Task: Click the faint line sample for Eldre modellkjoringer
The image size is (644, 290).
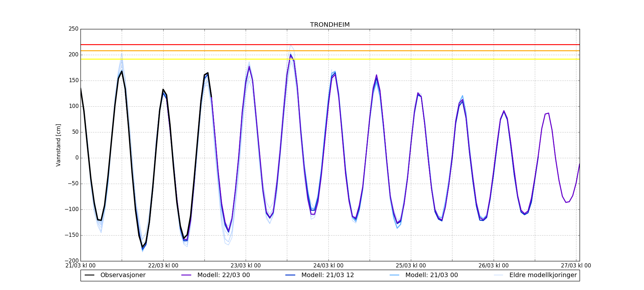Action: click(x=498, y=275)
